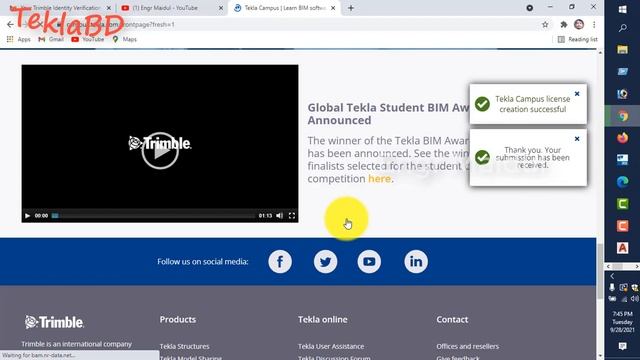
Task: Open Firefox from taskbar
Action: pyautogui.click(x=622, y=138)
